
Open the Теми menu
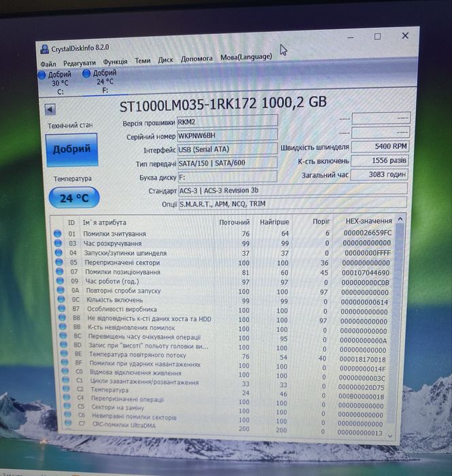[142, 61]
